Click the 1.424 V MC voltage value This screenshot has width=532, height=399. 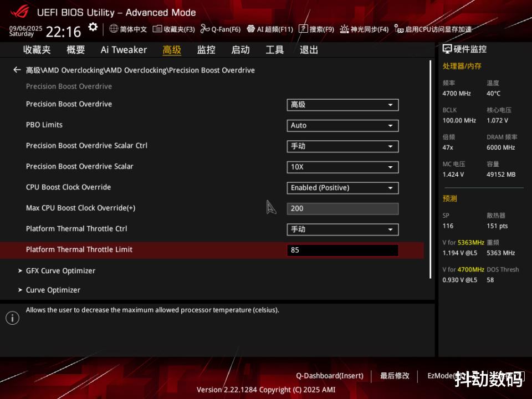click(x=453, y=175)
